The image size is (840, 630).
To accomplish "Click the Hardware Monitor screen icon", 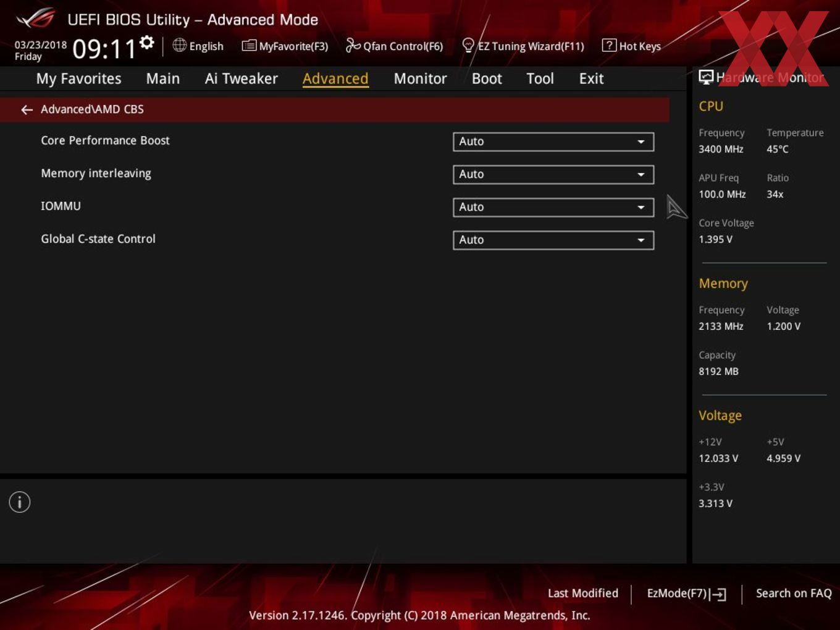I will pos(706,77).
